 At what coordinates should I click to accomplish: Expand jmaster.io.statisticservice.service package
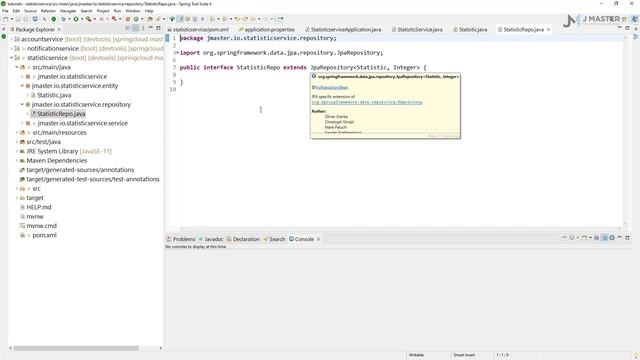22,123
